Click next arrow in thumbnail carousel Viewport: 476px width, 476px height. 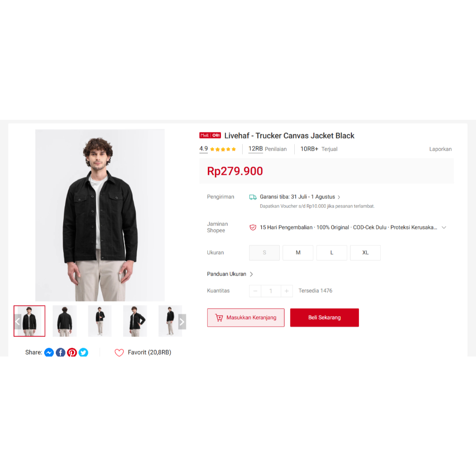182,322
